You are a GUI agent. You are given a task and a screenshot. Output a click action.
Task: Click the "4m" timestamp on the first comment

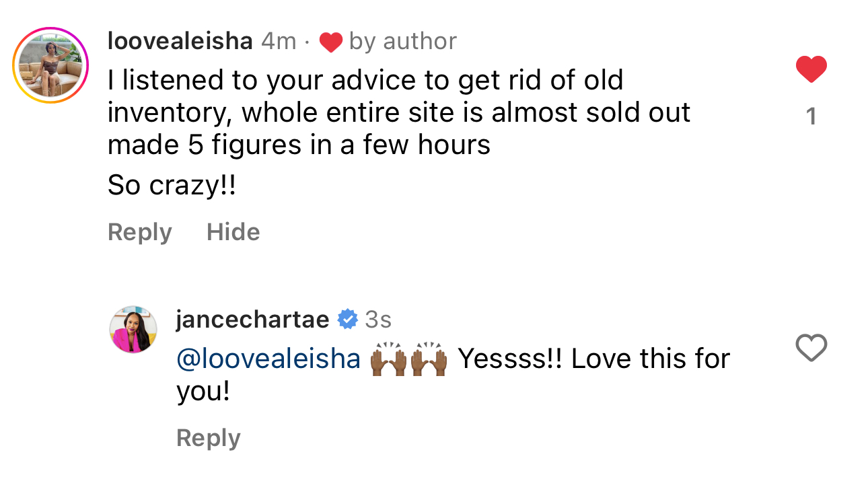279,42
